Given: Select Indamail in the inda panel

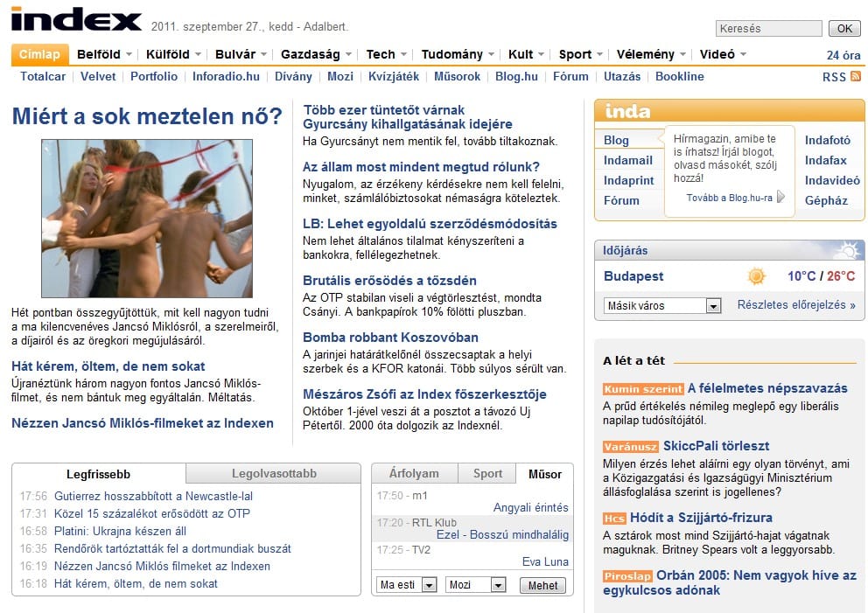Looking at the screenshot, I should [627, 160].
